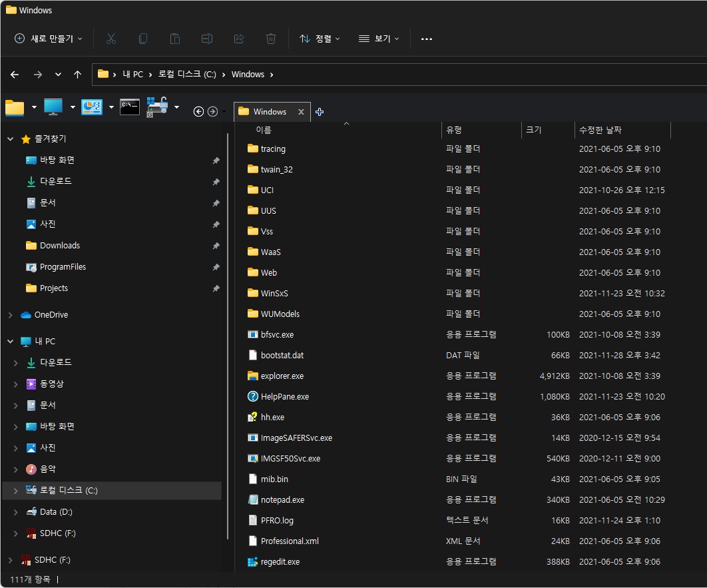Close the Windows tab
707x588 pixels.
click(x=301, y=112)
